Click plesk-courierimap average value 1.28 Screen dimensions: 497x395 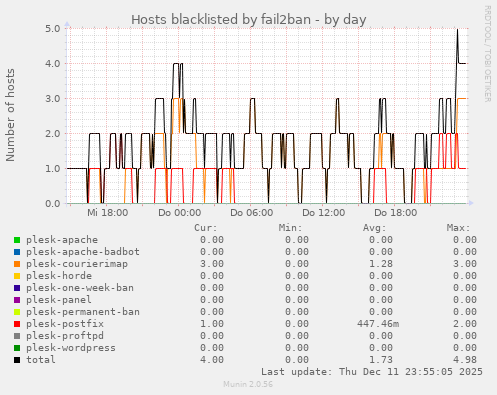381,264
